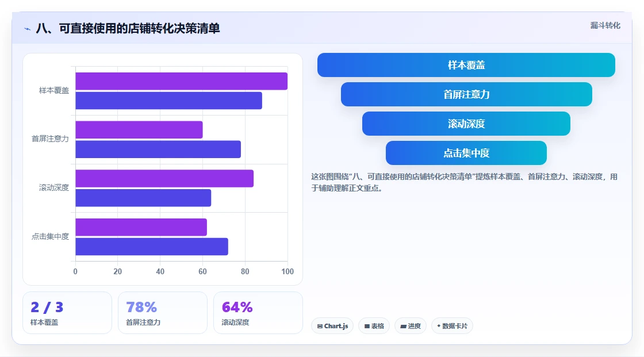This screenshot has height=357, width=644.
Task: Click the 漏斗转化 label in the header
Action: click(x=605, y=25)
